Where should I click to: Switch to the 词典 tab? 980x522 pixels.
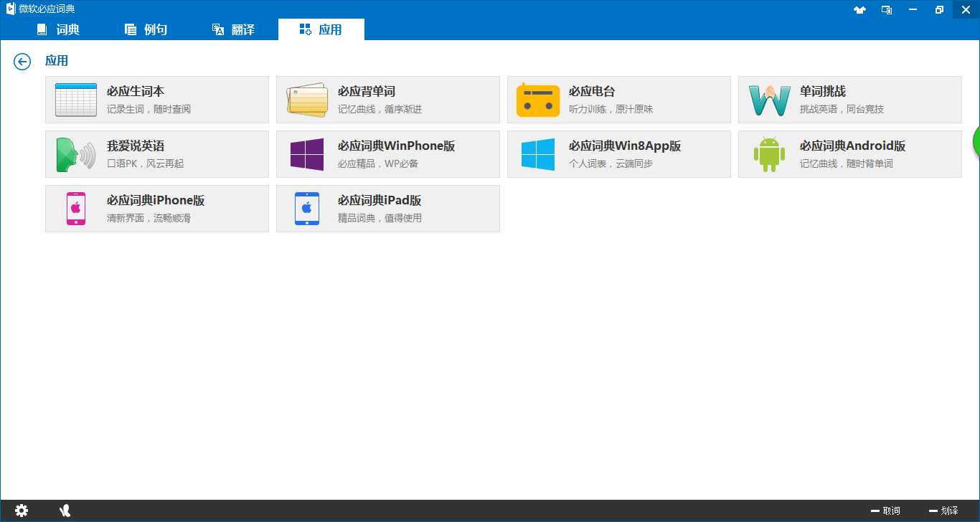point(59,29)
